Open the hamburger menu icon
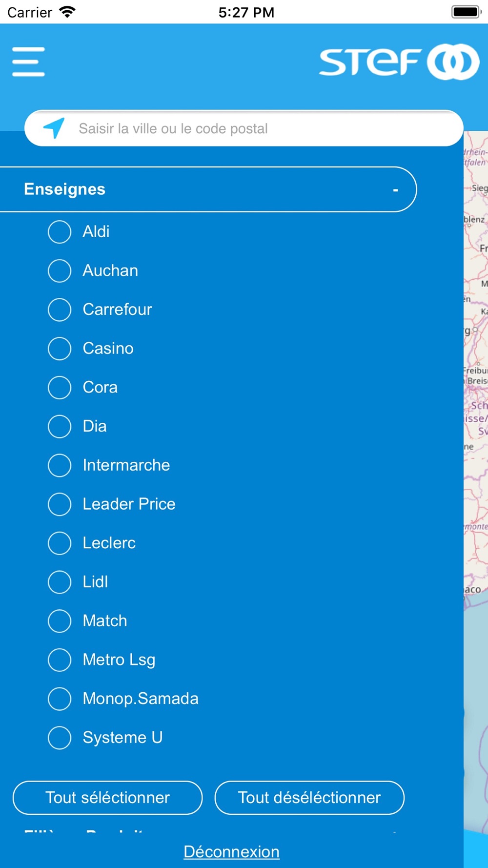 pos(28,62)
